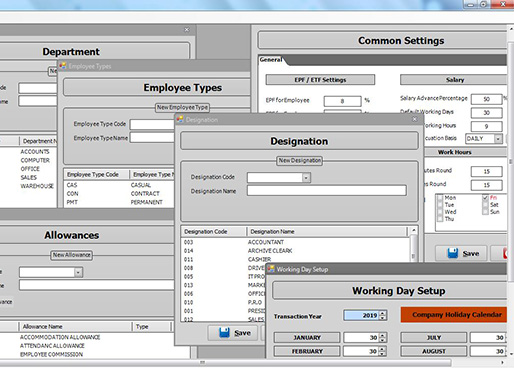Click the Employee Types window title icon
Screen dimensions: 514x368
point(63,66)
